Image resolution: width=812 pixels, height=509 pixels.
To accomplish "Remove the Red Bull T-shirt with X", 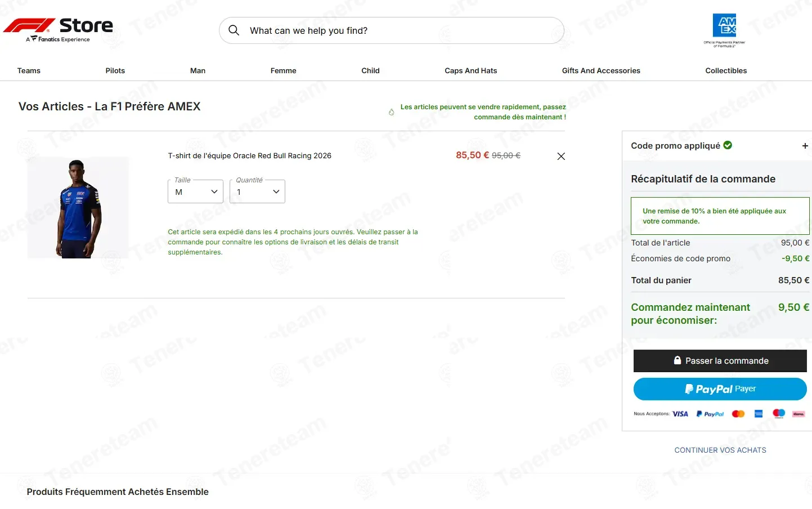I will point(561,157).
